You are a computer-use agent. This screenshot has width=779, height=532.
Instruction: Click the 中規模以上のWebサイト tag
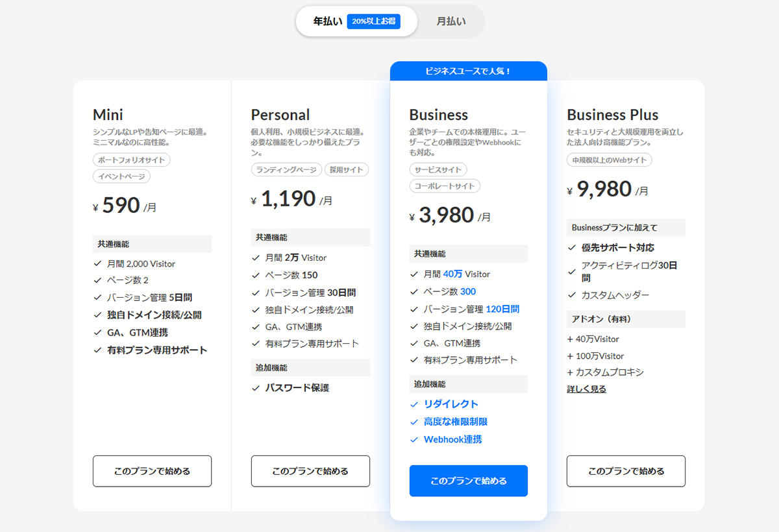click(610, 160)
